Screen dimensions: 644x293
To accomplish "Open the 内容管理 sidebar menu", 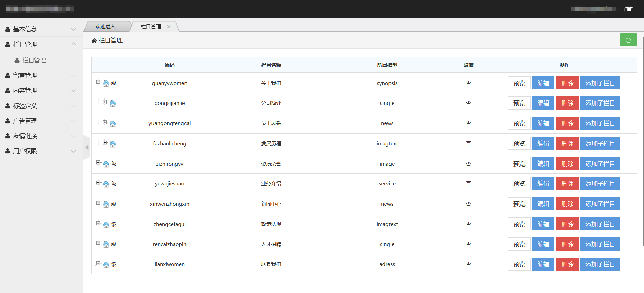I will pos(41,90).
